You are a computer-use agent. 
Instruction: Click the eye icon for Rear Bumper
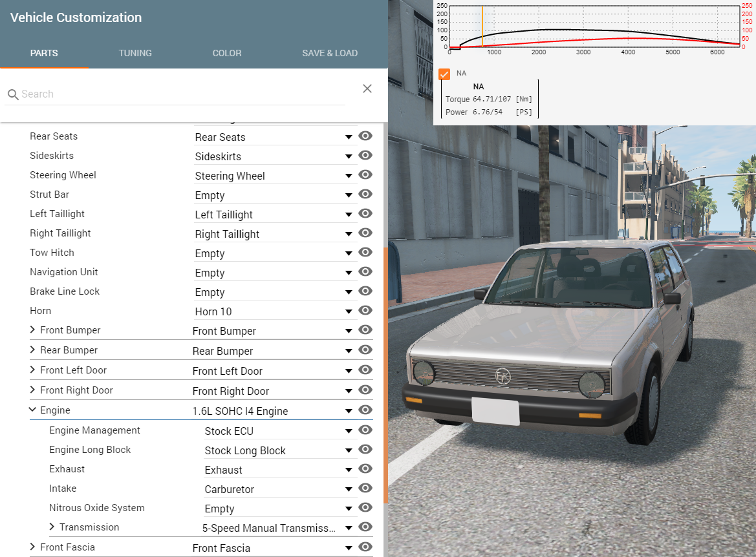click(x=365, y=350)
